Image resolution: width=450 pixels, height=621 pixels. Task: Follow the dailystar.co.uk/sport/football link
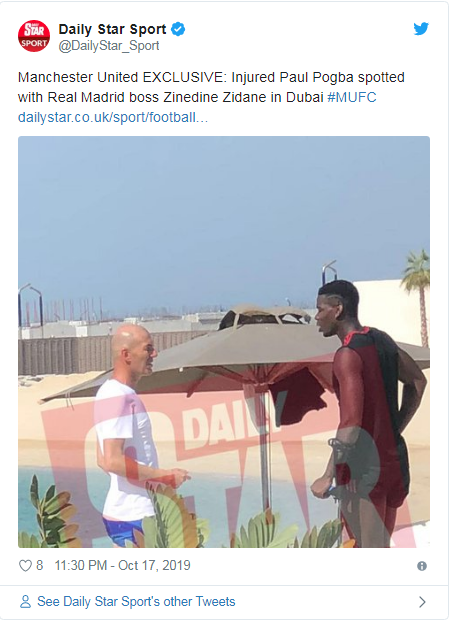(113, 117)
